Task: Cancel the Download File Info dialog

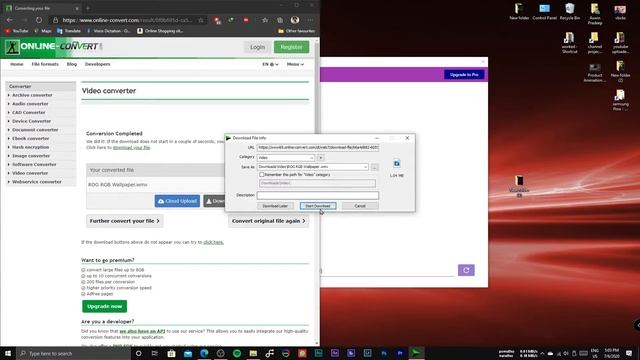Action: tap(360, 206)
